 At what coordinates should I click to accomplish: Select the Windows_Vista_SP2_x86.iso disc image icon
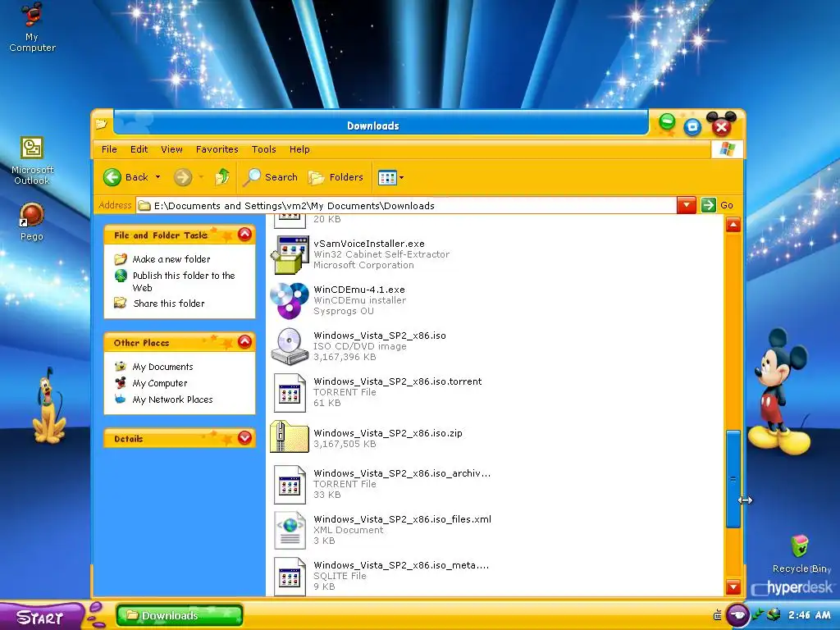[290, 347]
